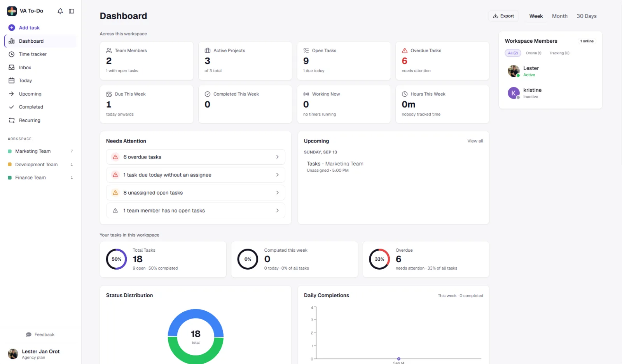Open the Inbox tray icon
The height and width of the screenshot is (364, 622).
pos(12,68)
